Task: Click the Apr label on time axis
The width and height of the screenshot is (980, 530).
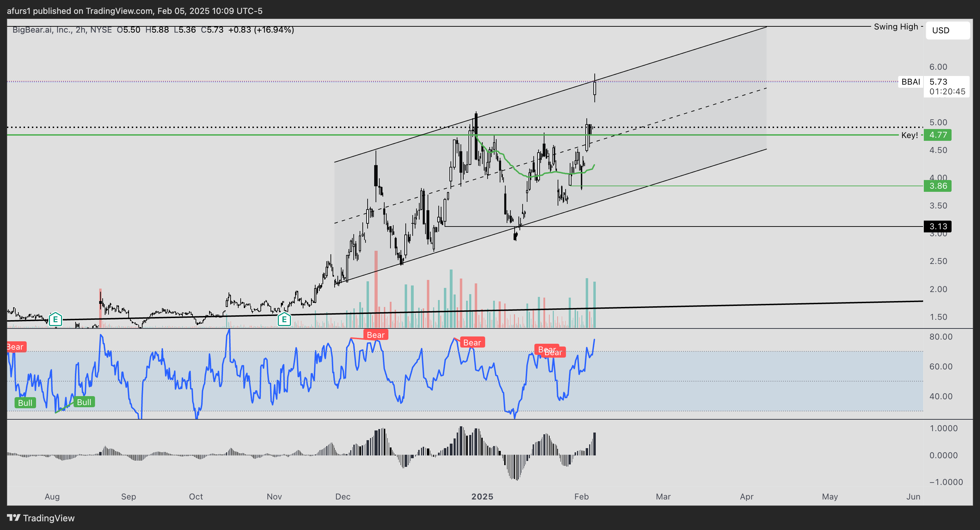Action: click(x=747, y=496)
